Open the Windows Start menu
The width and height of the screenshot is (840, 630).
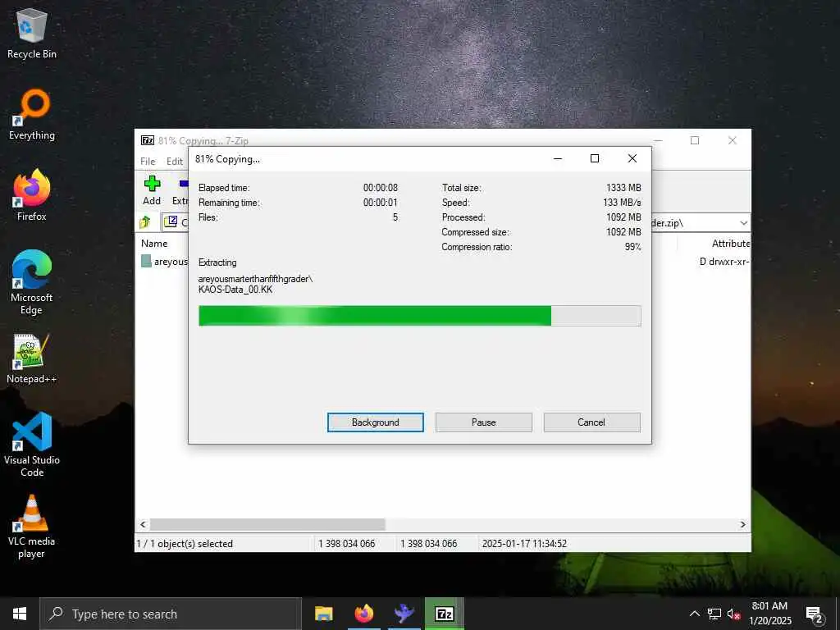click(20, 614)
